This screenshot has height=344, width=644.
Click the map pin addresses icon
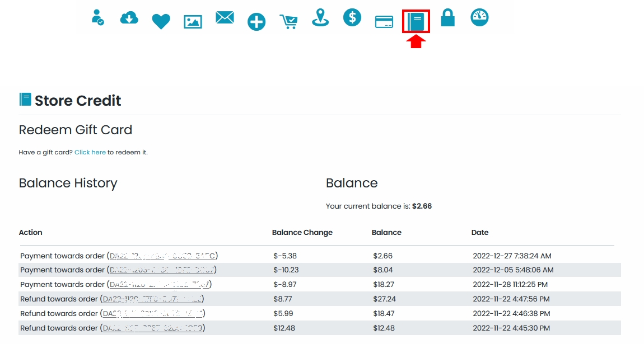tap(320, 17)
